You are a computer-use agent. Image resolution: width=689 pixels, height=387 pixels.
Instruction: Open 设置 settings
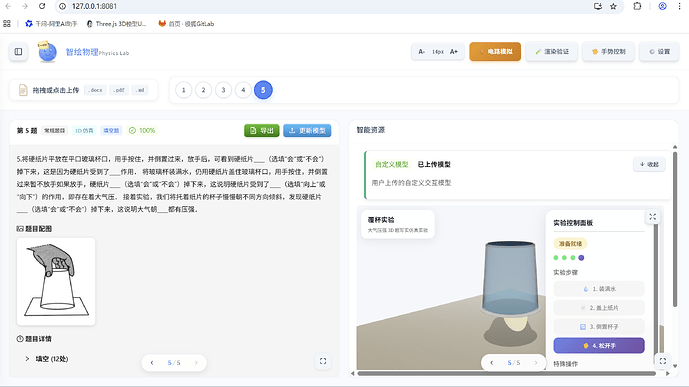click(659, 52)
